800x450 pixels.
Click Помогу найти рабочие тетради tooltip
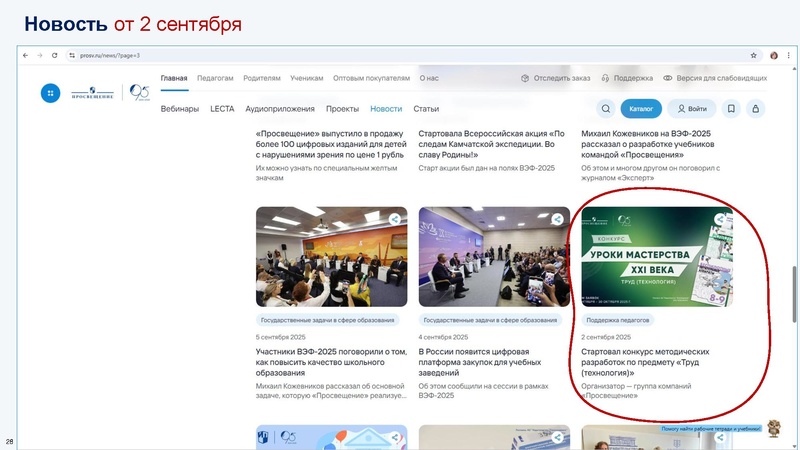(x=711, y=429)
